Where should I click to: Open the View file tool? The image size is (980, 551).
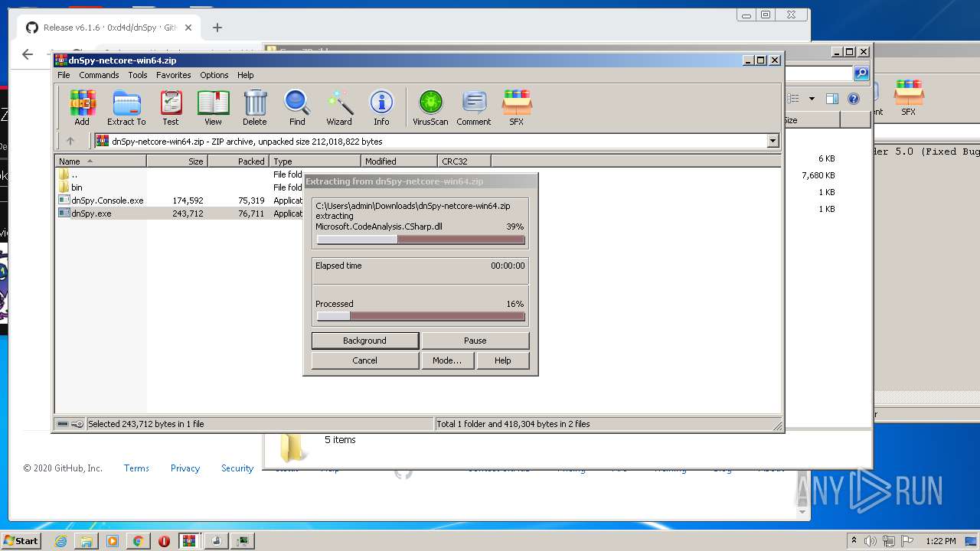(213, 107)
